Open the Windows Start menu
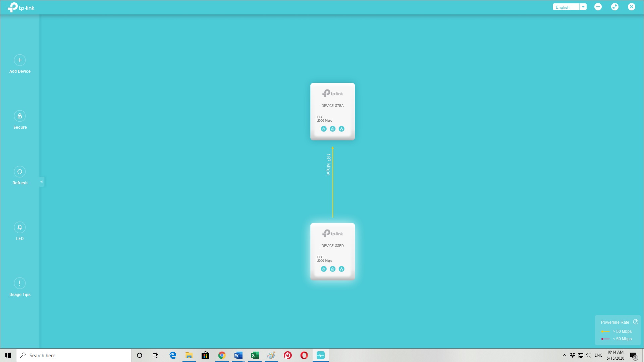This screenshot has height=362, width=644. coord(8,355)
